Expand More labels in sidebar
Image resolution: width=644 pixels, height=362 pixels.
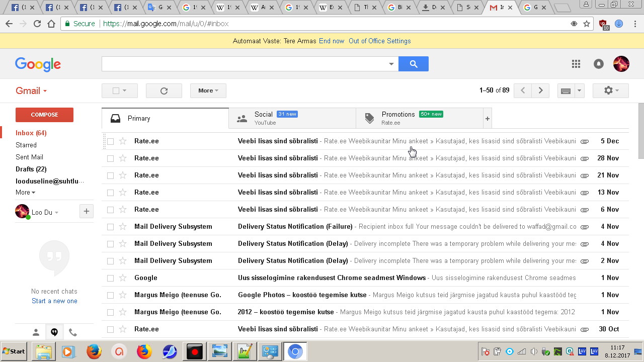(25, 193)
